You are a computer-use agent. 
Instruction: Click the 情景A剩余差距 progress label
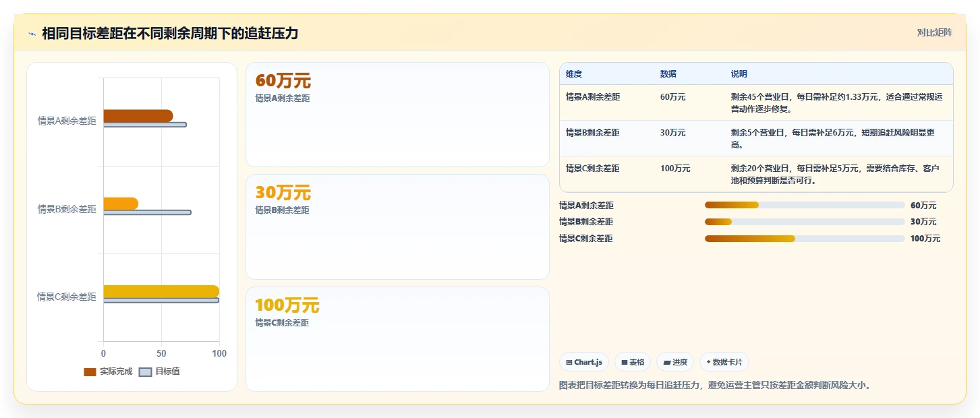[x=587, y=206]
